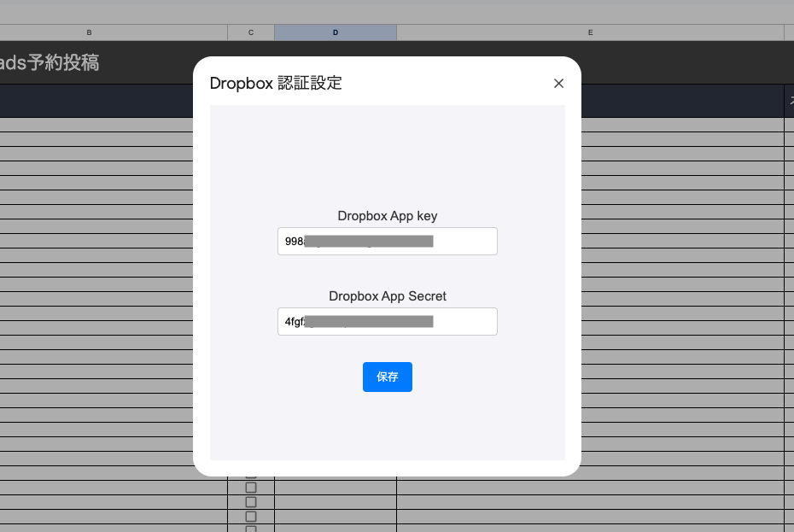Click the "ads予約投稿" sheet title text

click(50, 63)
